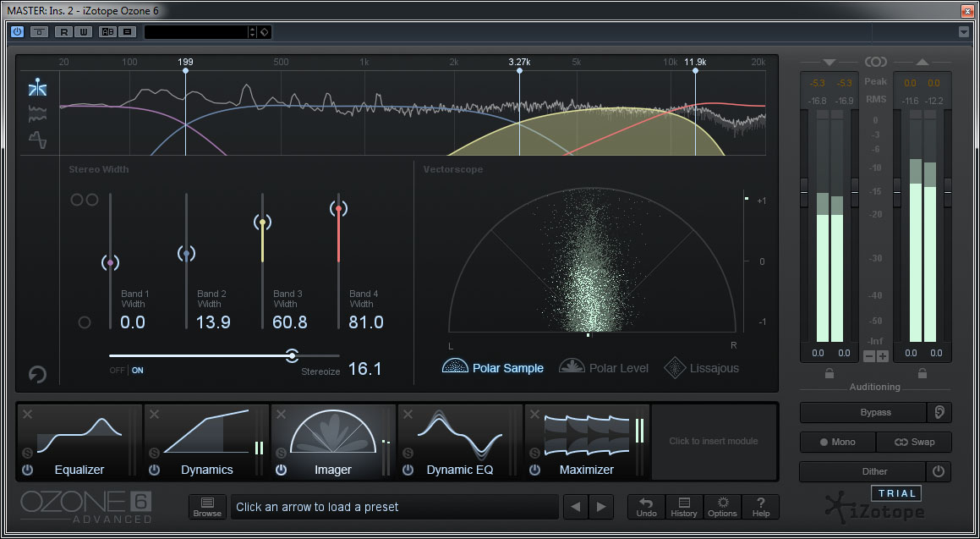Image resolution: width=980 pixels, height=539 pixels.
Task: Open the Help question mark
Action: point(760,507)
